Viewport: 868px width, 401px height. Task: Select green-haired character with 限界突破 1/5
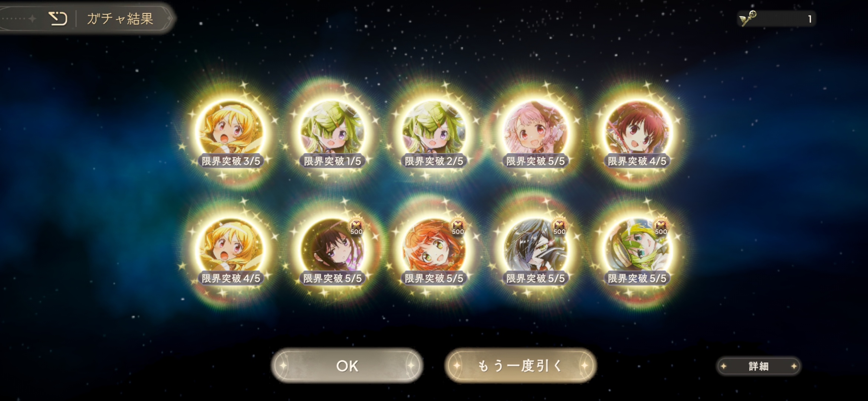click(x=332, y=132)
